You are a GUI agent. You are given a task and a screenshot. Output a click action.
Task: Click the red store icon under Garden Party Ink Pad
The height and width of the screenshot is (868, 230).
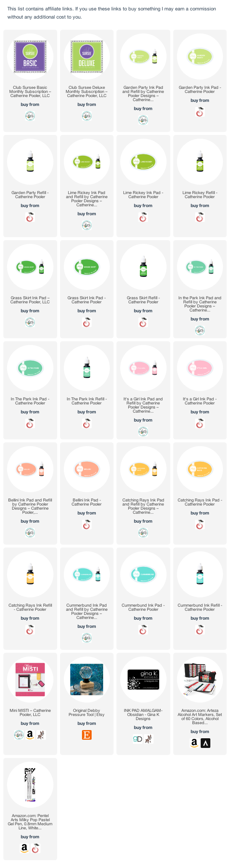click(x=200, y=112)
